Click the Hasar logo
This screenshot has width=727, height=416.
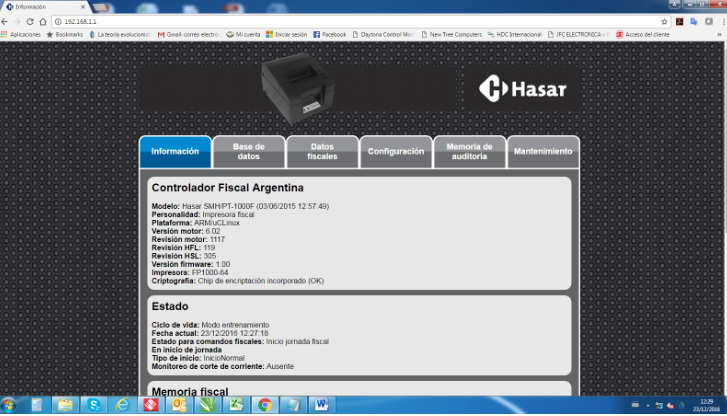pos(523,89)
